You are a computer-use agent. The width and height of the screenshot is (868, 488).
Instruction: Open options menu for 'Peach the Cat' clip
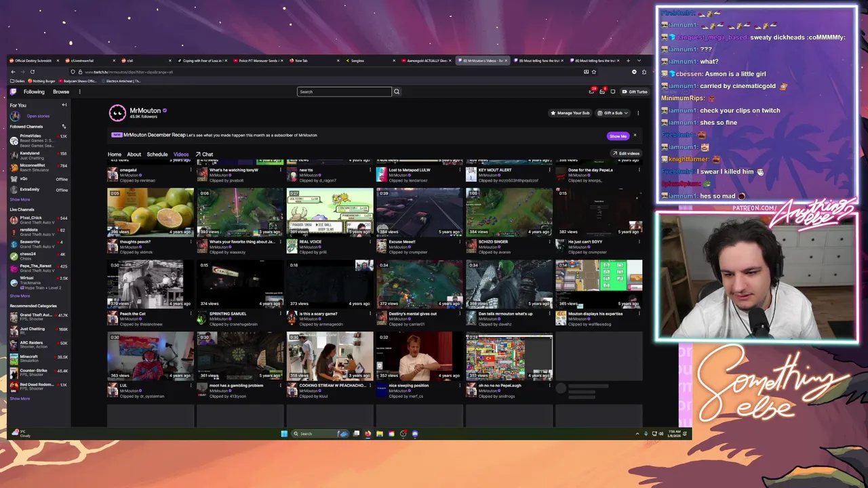tap(191, 314)
